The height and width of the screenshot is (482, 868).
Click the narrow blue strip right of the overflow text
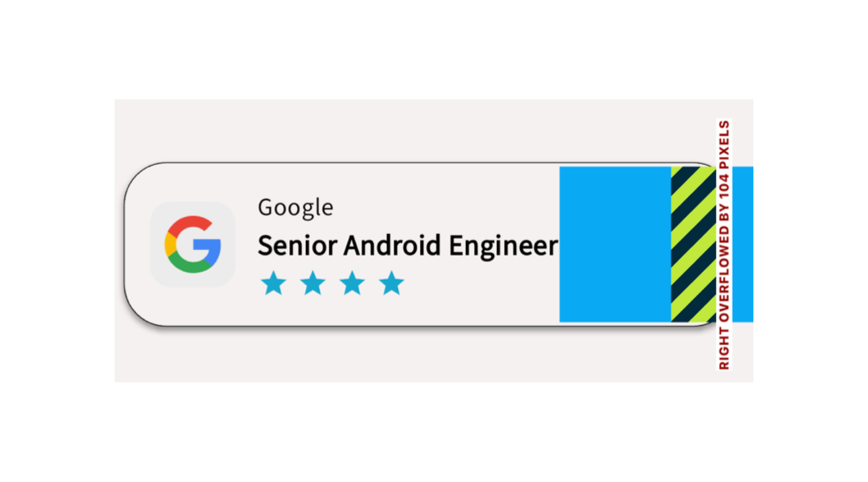tap(743, 244)
